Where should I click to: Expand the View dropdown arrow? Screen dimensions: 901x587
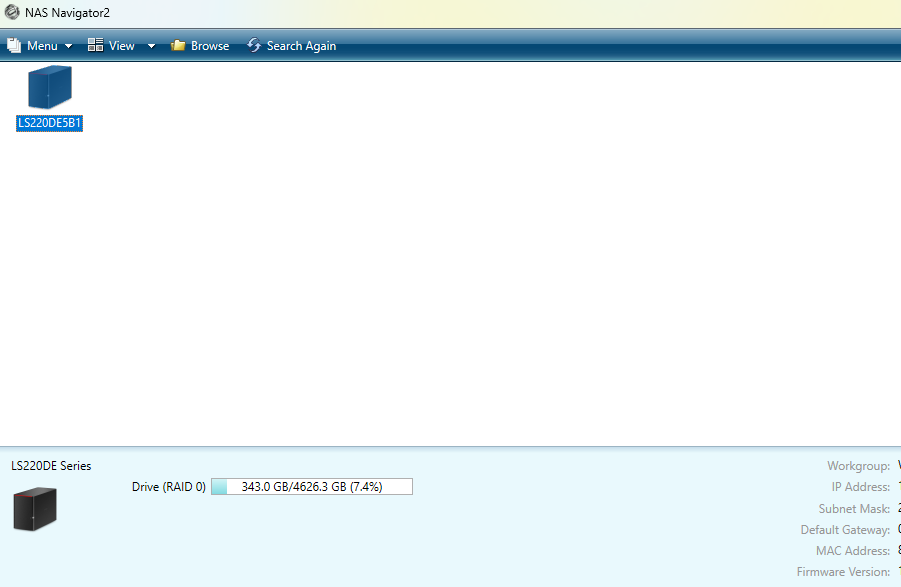pyautogui.click(x=151, y=46)
